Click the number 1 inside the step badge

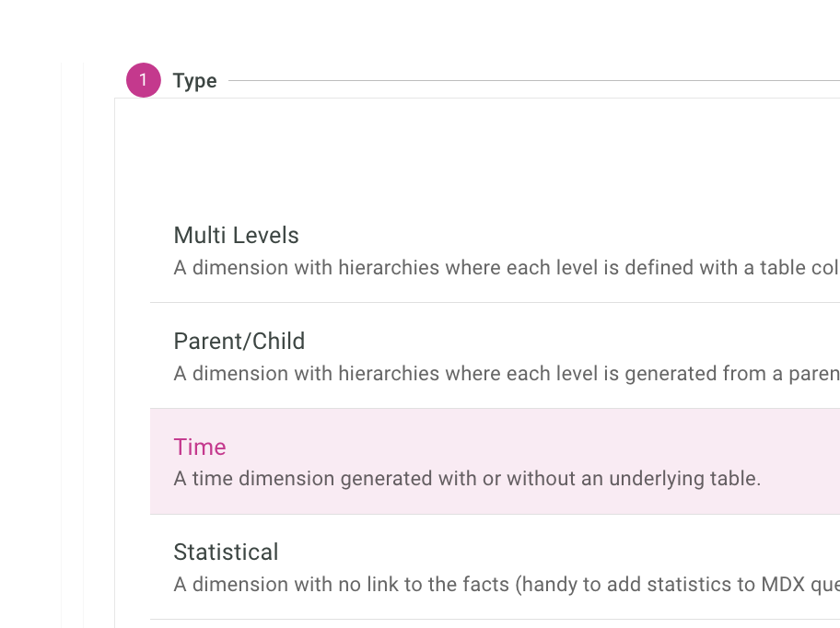pos(144,81)
